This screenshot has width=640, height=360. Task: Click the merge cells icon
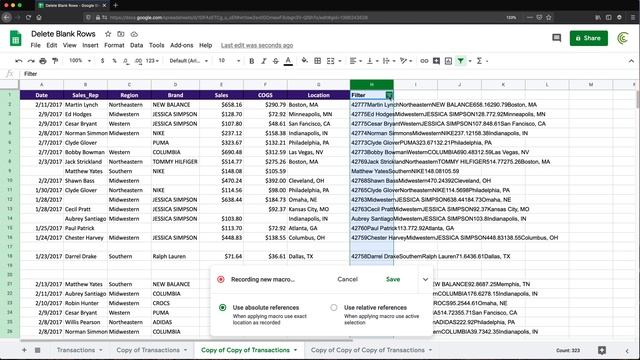[x=330, y=61]
